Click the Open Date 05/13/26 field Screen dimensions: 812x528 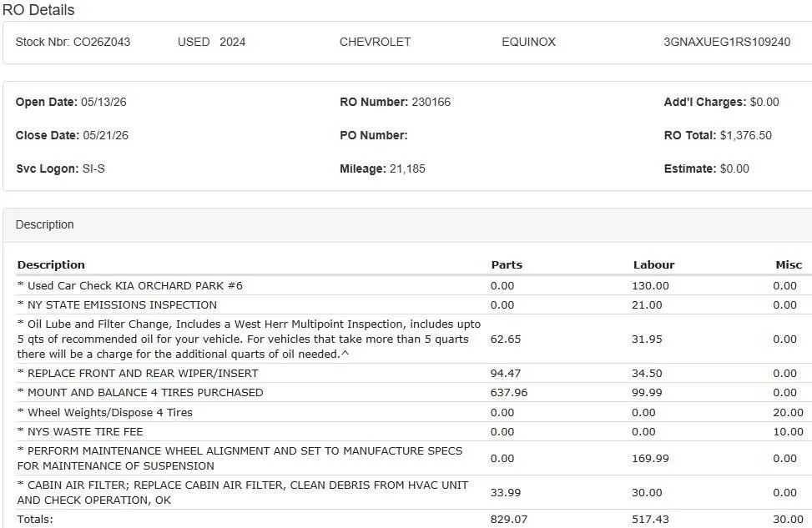point(71,102)
